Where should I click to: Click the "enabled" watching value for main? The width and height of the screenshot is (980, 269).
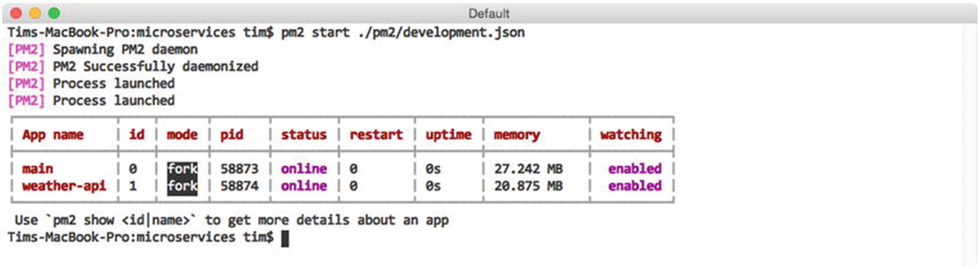635,169
